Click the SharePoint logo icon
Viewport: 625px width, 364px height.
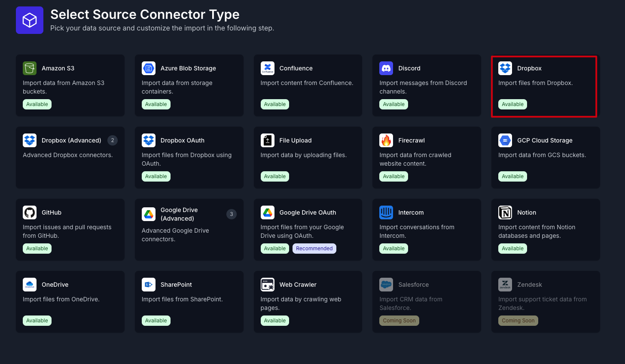click(x=149, y=285)
